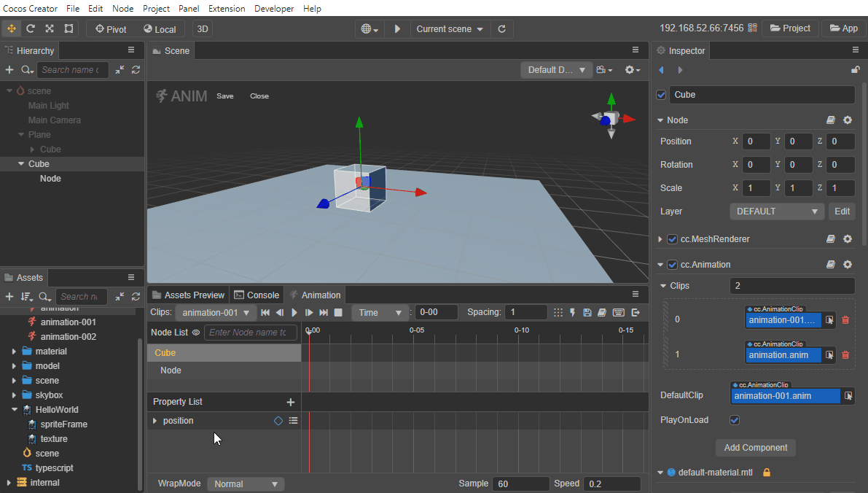
Task: Open the animation shortcuts keyboard icon
Action: point(618,312)
